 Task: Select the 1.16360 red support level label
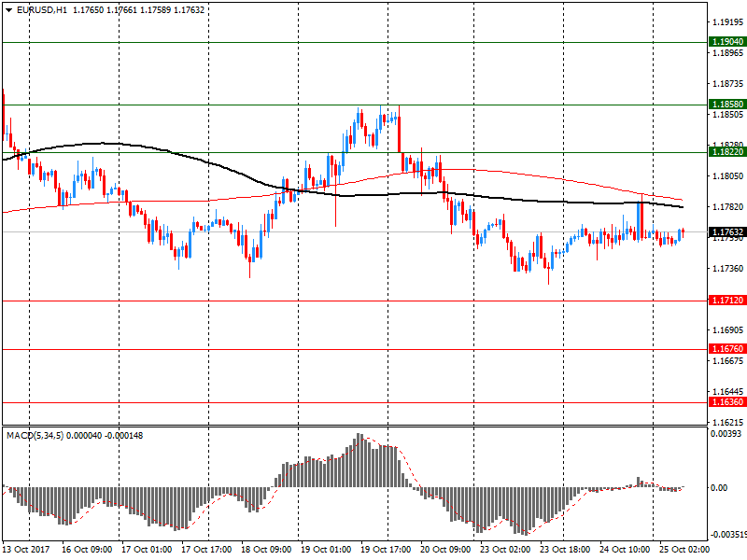point(727,402)
